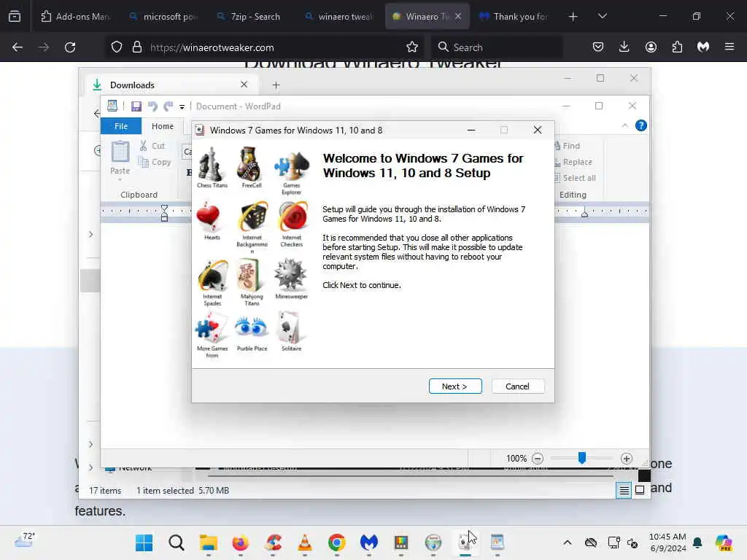Open WordPad help question mark icon
Viewport: 747px width, 560px height.
[x=640, y=125]
